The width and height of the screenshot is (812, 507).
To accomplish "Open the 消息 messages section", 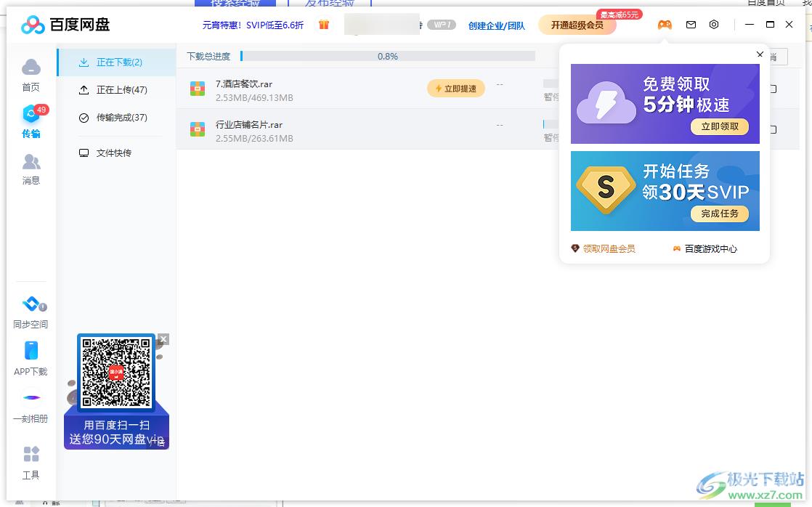I will coord(31,169).
